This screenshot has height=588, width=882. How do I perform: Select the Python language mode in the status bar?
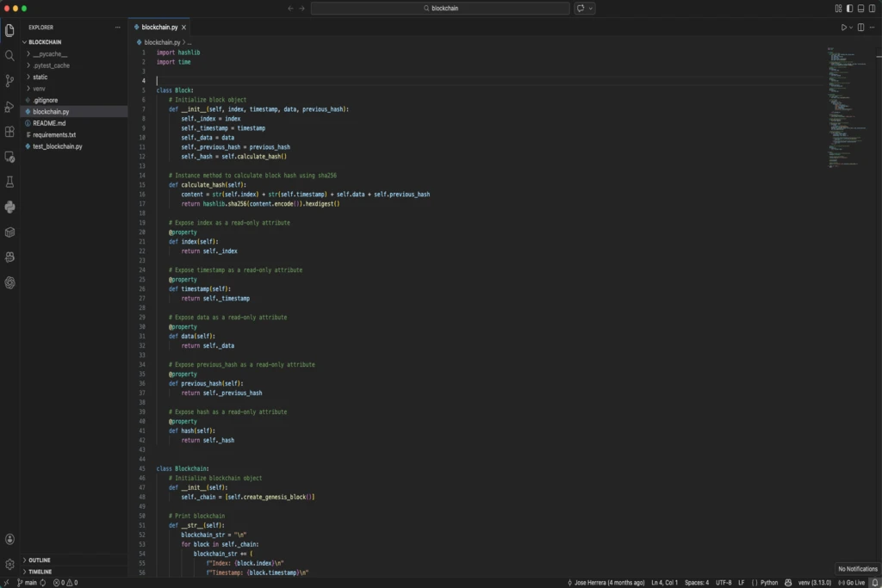pos(769,583)
